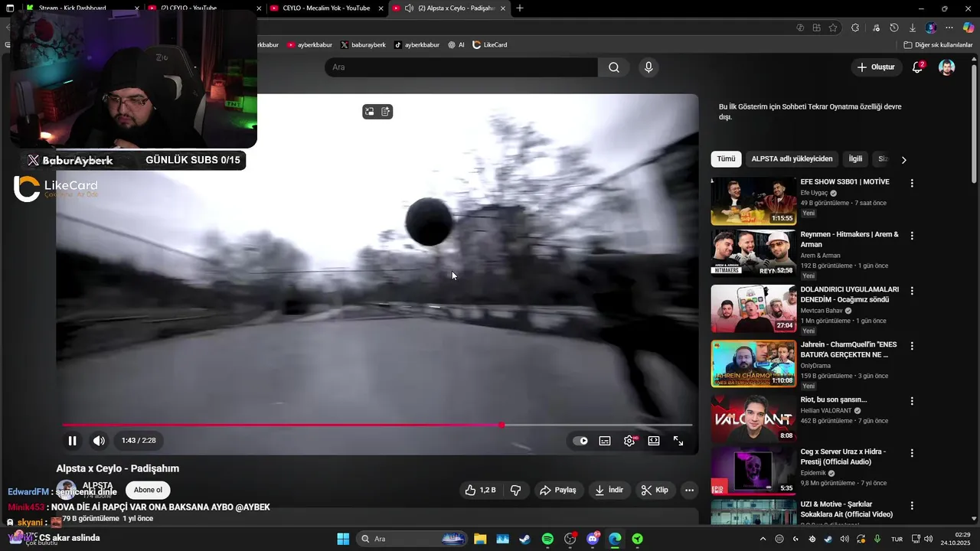Click the search magnifier button

(x=614, y=67)
